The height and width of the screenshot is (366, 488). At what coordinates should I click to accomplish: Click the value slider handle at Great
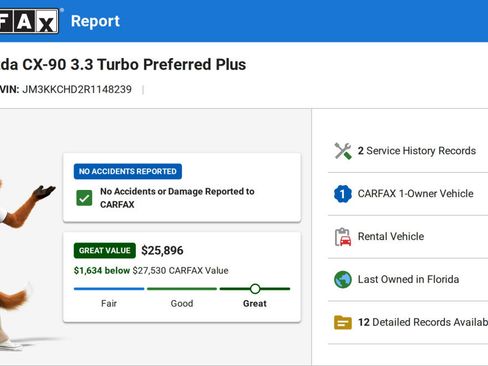(255, 289)
